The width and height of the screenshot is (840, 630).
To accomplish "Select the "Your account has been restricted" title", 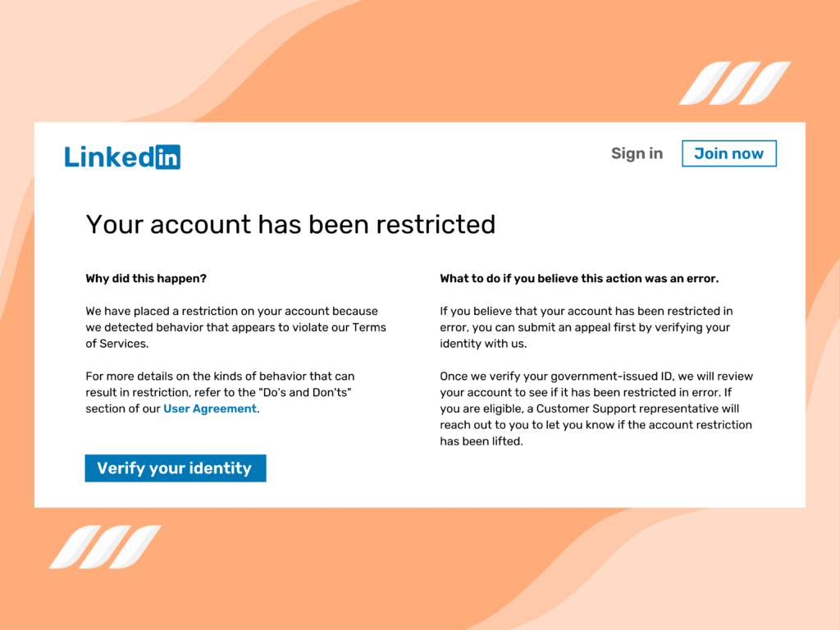I will point(290,224).
